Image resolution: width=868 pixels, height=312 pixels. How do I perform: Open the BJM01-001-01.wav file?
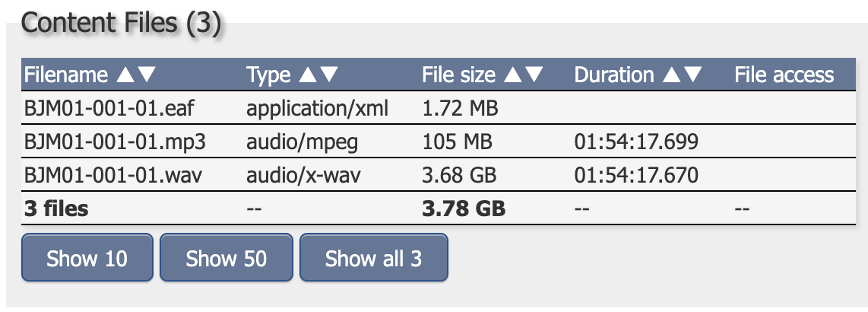[x=113, y=175]
